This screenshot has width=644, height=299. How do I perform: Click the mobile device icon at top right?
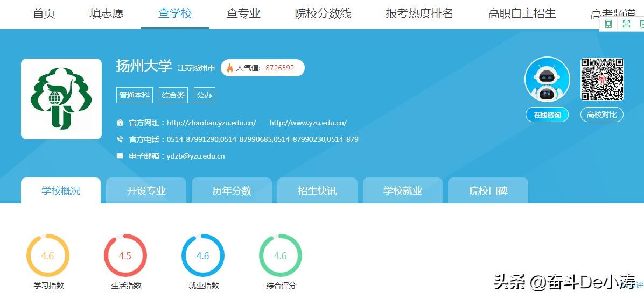pos(608,24)
